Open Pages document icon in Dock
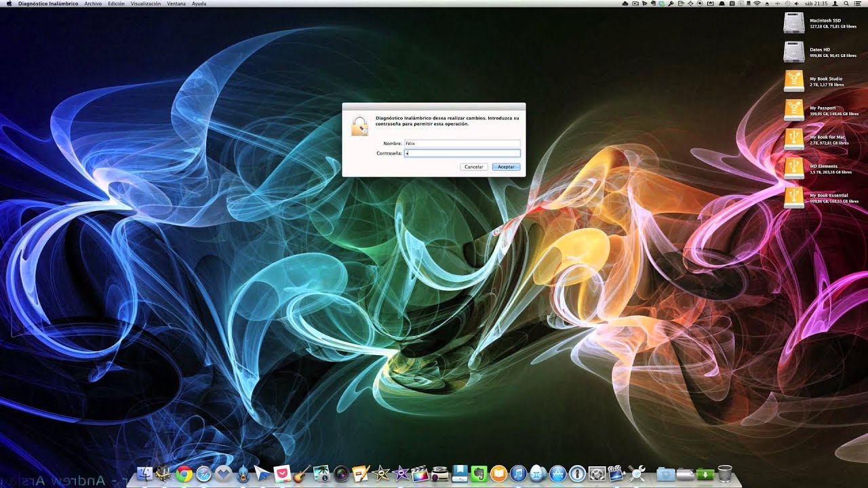Image resolution: width=868 pixels, height=488 pixels. 361,474
